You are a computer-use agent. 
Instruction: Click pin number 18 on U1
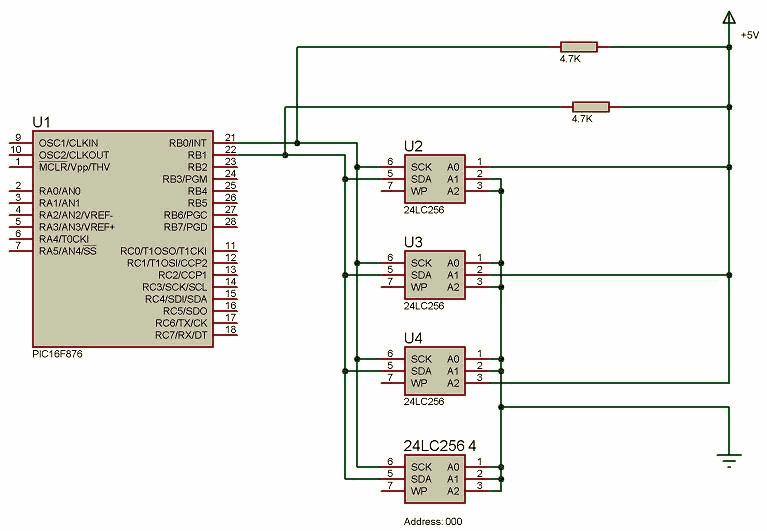[230, 329]
